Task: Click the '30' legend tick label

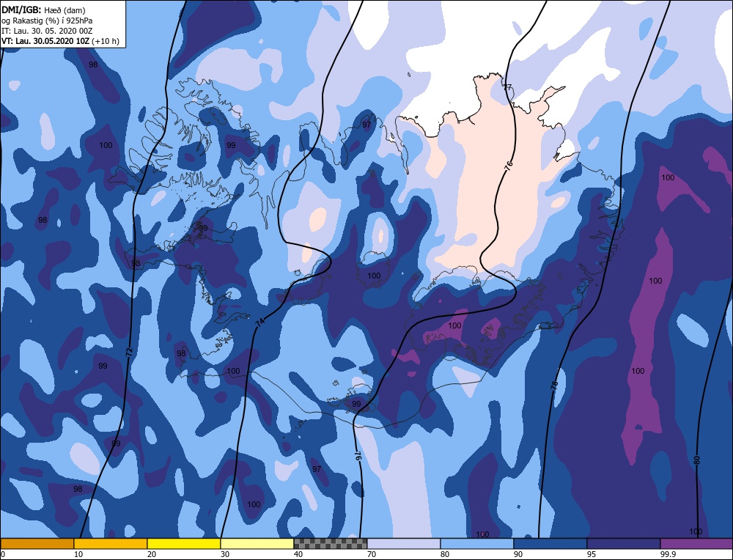Action: 225,554
